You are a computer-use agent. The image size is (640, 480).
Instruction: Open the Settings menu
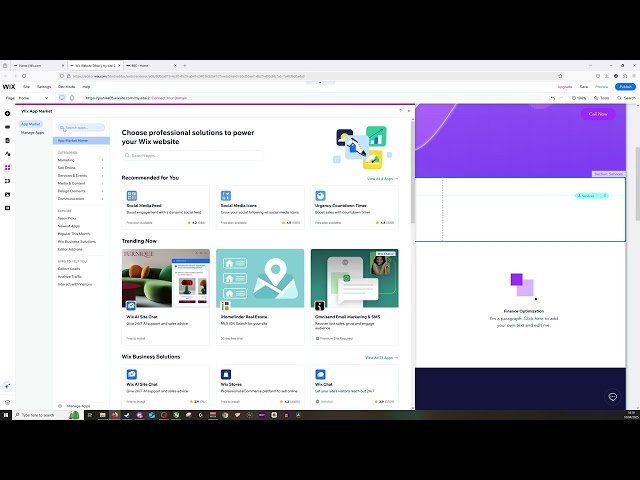[44, 87]
